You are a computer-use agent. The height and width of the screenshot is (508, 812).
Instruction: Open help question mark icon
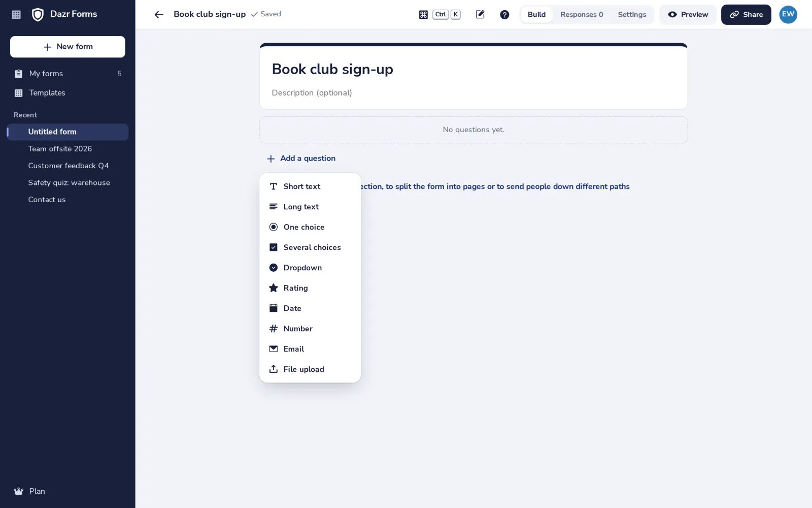(504, 15)
